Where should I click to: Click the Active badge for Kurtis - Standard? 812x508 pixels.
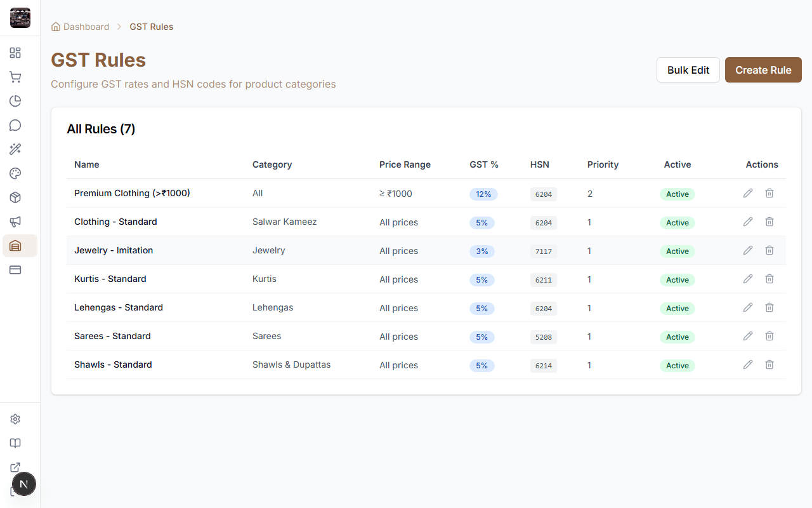pyautogui.click(x=677, y=280)
